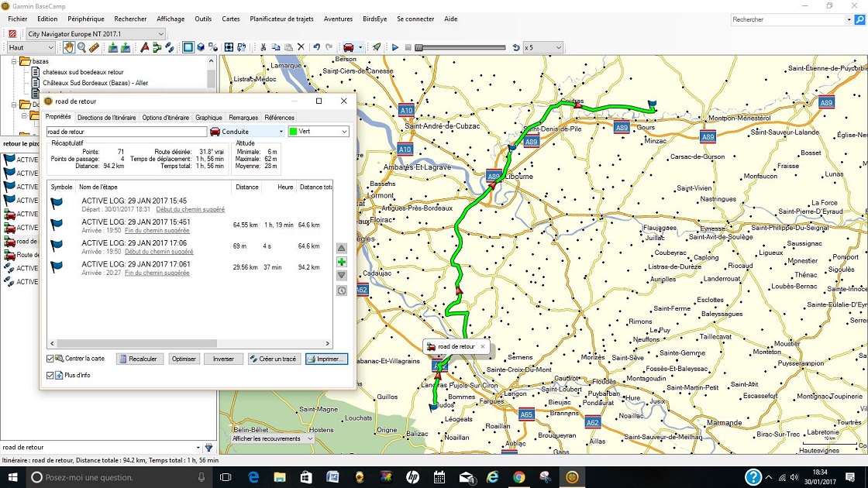Toggle the Plus d'info checkbox
Screen dimensions: 868x488
(50, 376)
